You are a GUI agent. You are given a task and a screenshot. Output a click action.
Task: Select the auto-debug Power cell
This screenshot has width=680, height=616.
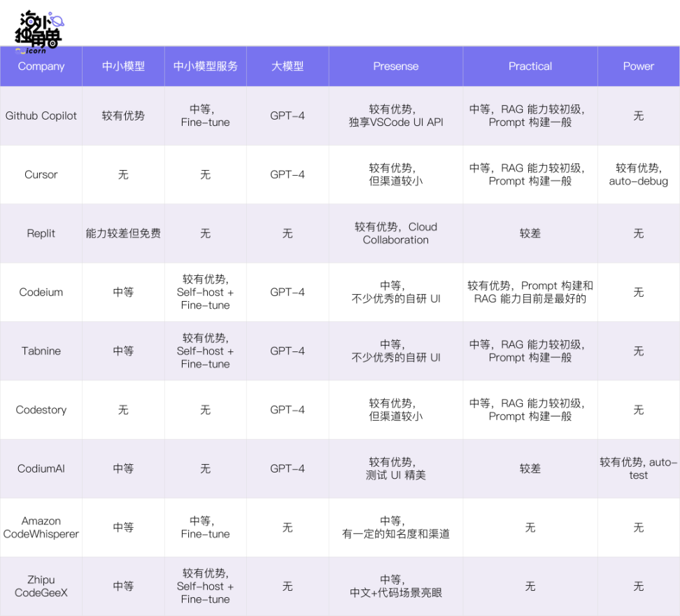[x=638, y=175]
